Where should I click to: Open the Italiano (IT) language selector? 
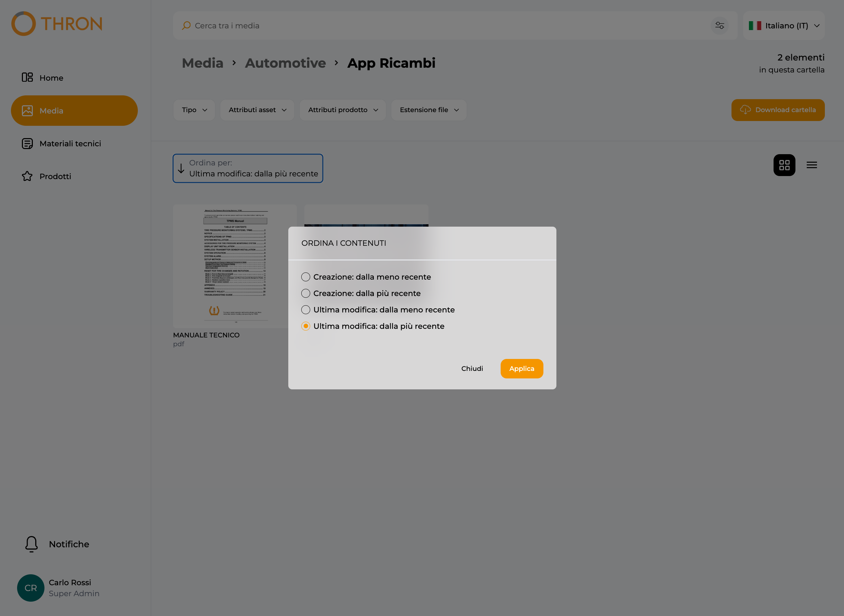(784, 26)
